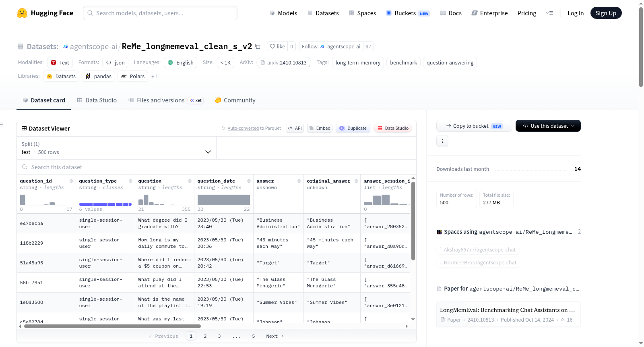Open the Files and versions tab

165,100
